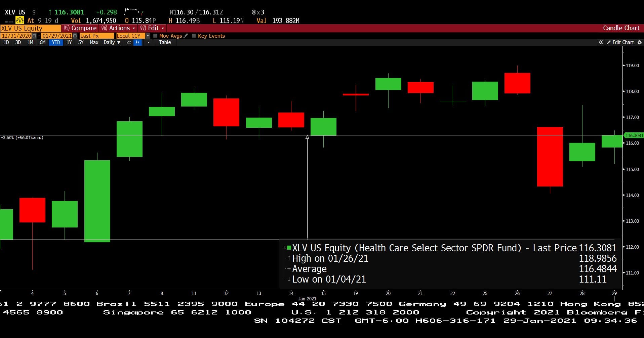Click the Candle Chart title label
The height and width of the screenshot is (338, 644).
coord(621,28)
